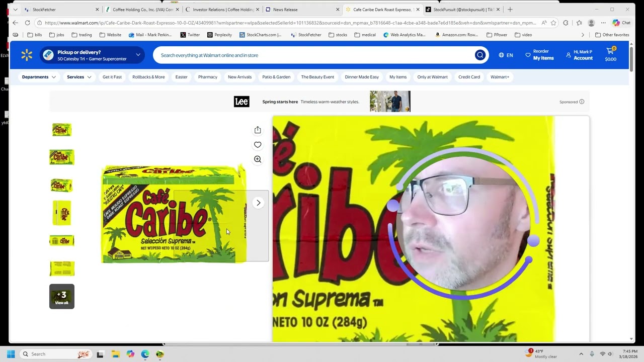Open Copilot Chat in browser toolbar
644x362 pixels.
coord(621,23)
